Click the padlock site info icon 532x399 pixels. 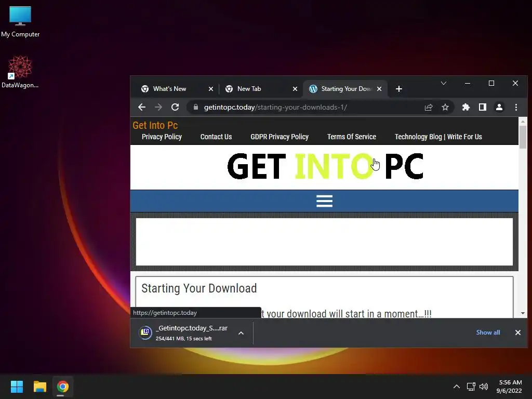tap(196, 107)
